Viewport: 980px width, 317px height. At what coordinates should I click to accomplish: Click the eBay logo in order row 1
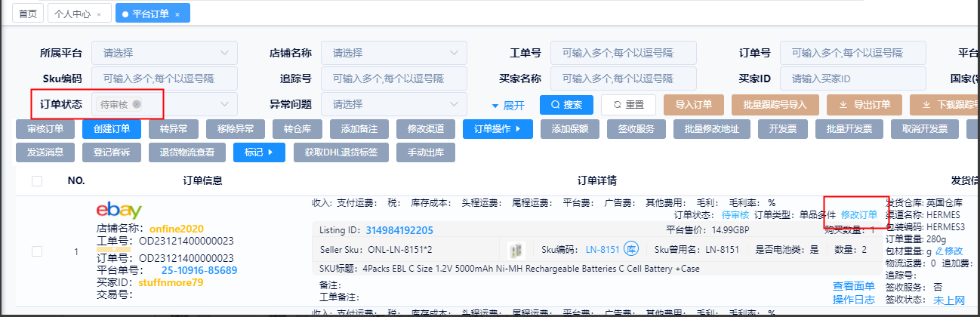click(119, 211)
